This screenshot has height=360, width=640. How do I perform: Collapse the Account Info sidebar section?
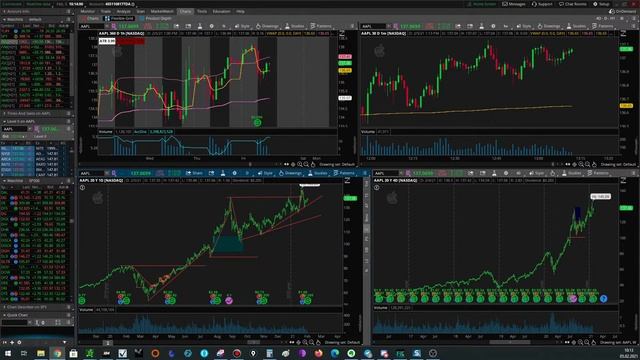4,11
